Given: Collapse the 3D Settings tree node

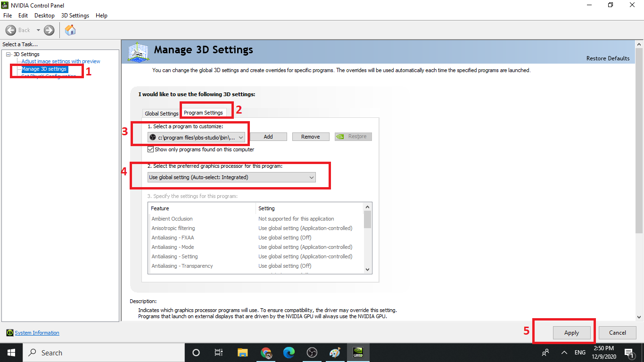Looking at the screenshot, I should pos(8,54).
